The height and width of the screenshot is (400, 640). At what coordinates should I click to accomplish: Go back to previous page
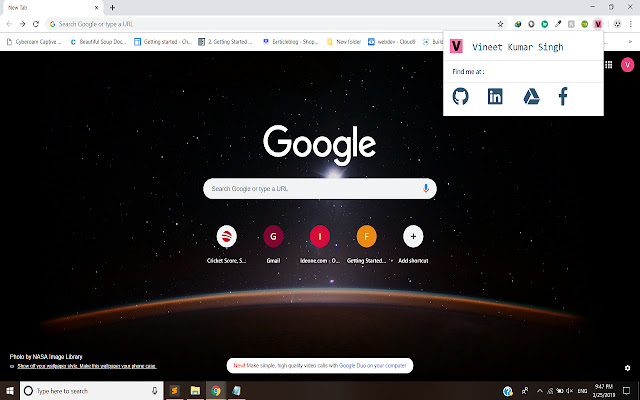pyautogui.click(x=9, y=24)
